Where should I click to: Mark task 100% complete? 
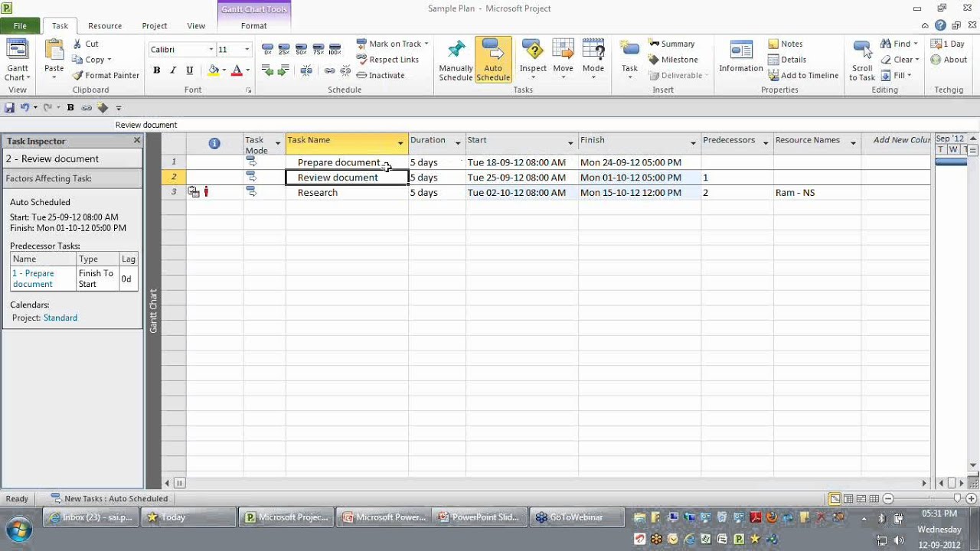pos(335,49)
